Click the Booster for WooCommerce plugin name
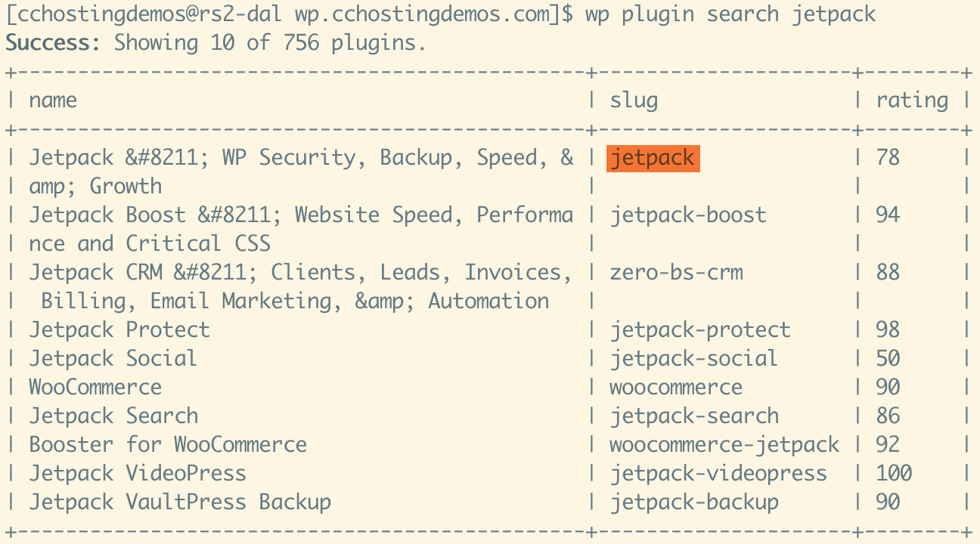Viewport: 980px width, 544px height. (168, 444)
